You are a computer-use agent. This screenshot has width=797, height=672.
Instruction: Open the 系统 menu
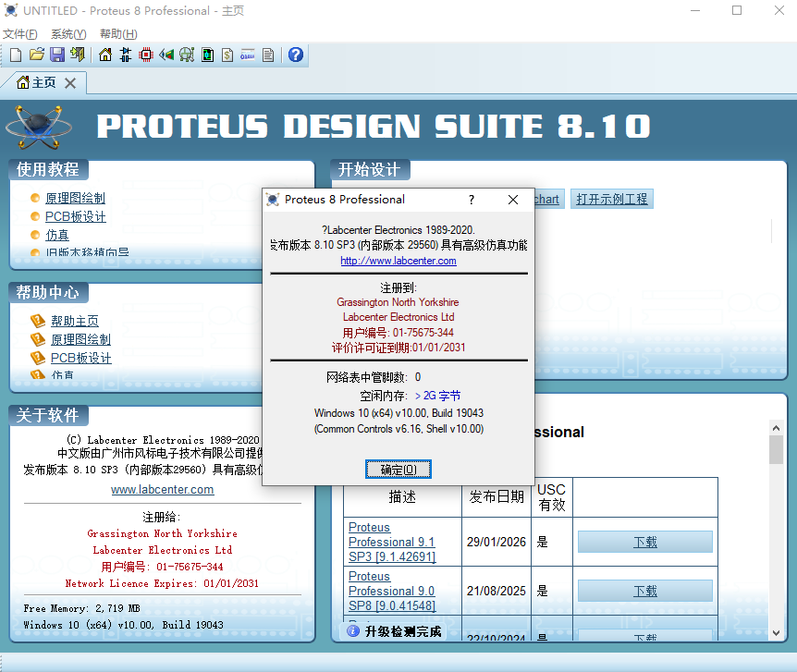[x=67, y=34]
